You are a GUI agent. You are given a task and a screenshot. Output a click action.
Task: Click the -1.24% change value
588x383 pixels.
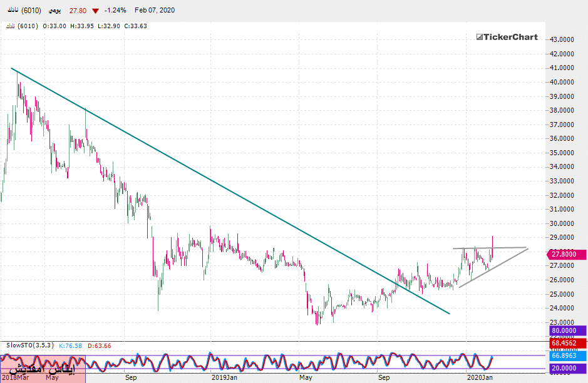pyautogui.click(x=116, y=11)
